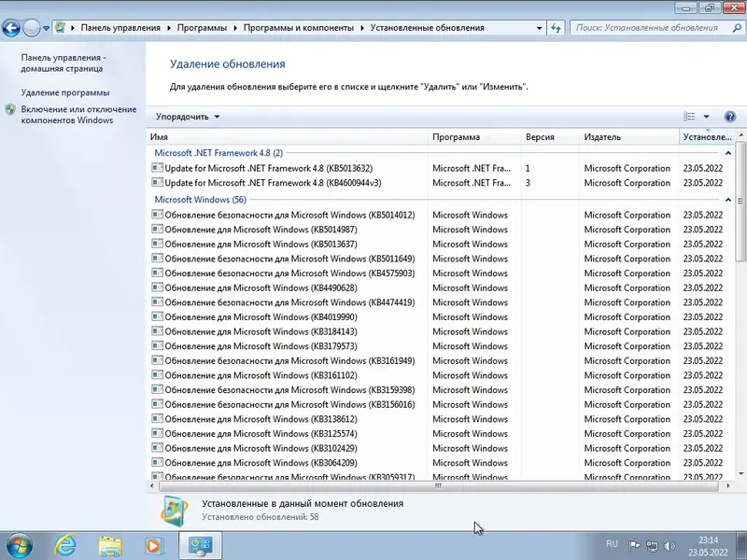Click the RU language indicator
Screen dimensions: 747x560
(612, 544)
